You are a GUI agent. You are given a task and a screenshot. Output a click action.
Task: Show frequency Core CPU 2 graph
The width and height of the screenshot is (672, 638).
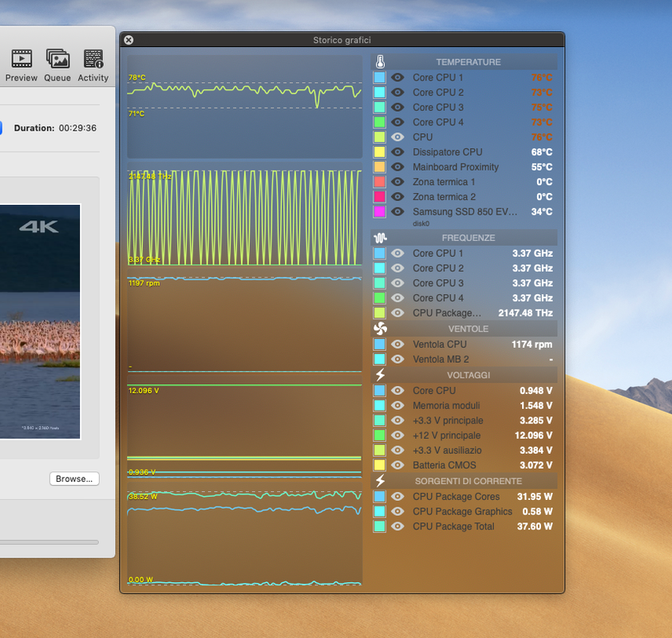point(397,268)
